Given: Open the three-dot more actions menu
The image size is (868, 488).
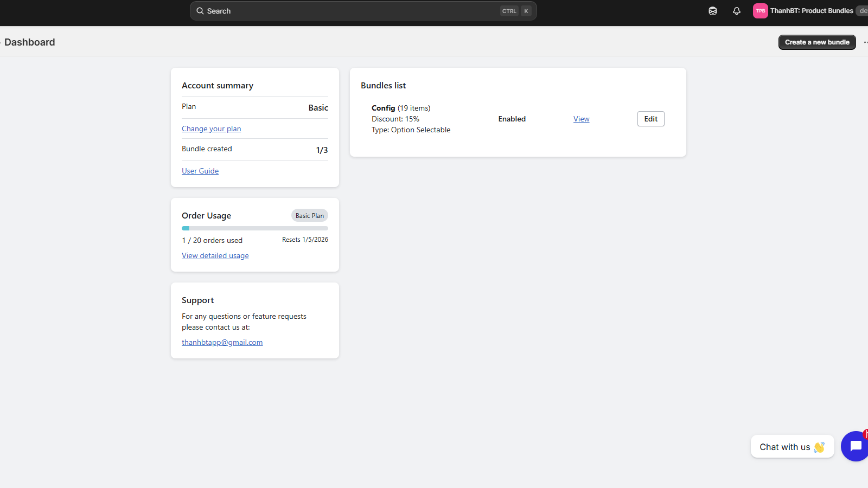Looking at the screenshot, I should tap(865, 42).
